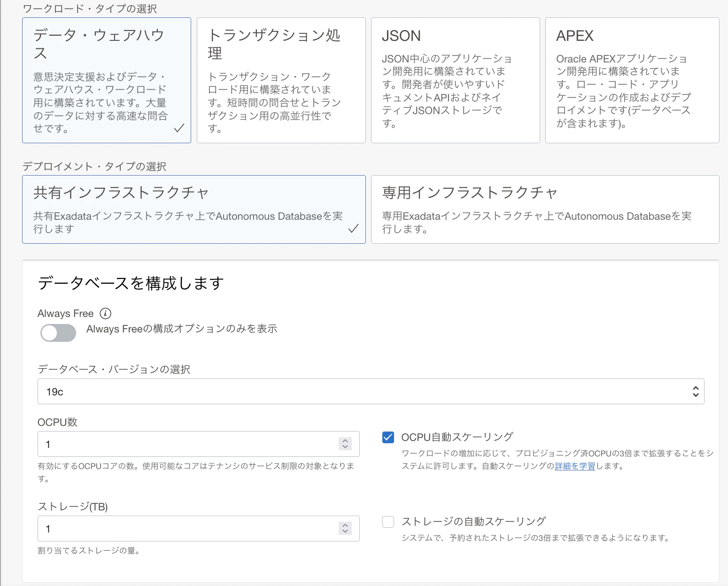Click the データベース・バージョンの選択 label

[114, 370]
